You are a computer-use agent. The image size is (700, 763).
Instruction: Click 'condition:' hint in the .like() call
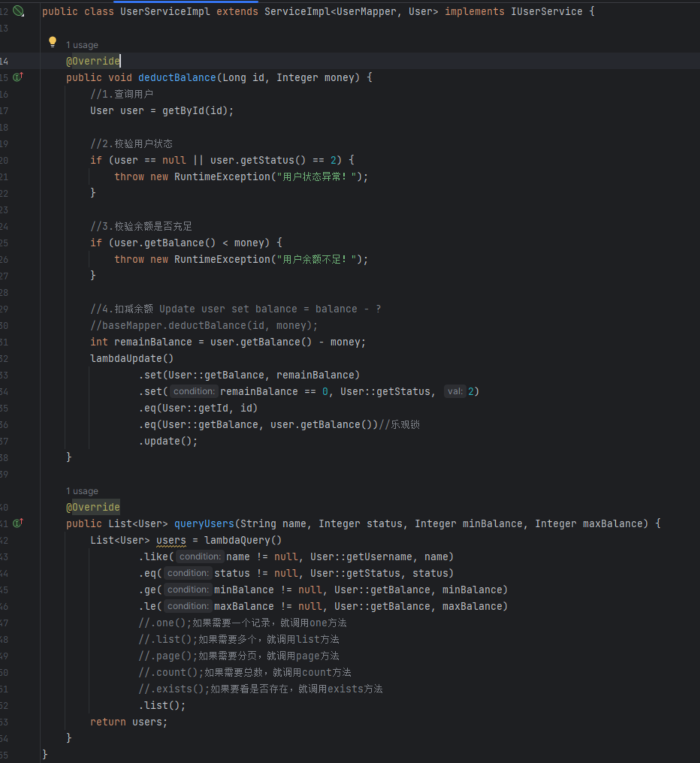click(x=199, y=556)
